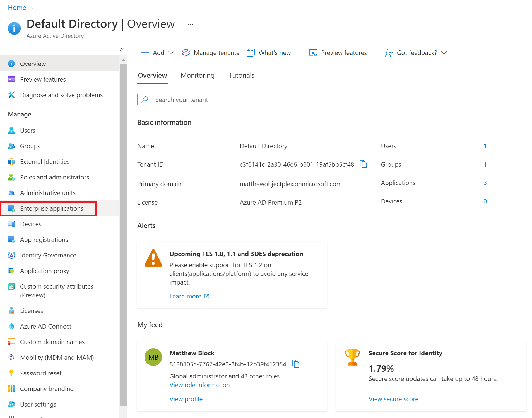Open the Learn more TLS link
532x418 pixels.
[x=189, y=296]
